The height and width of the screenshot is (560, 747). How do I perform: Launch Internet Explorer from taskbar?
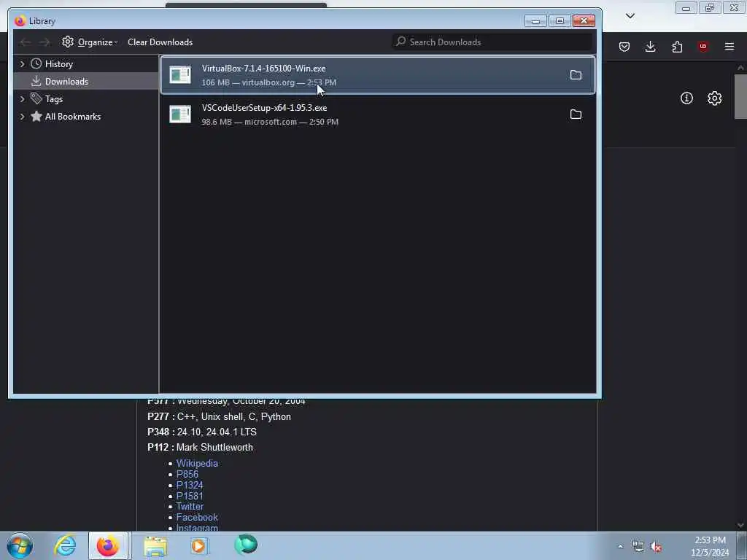(65, 545)
